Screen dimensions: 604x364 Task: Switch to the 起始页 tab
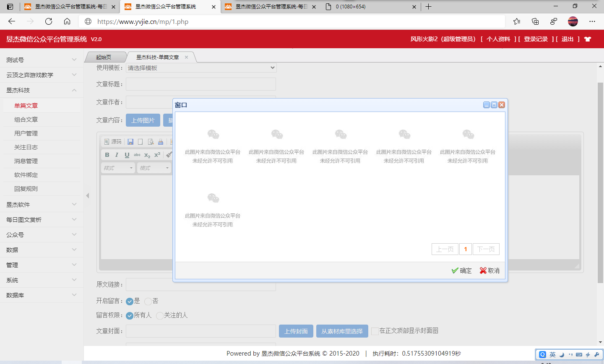104,57
